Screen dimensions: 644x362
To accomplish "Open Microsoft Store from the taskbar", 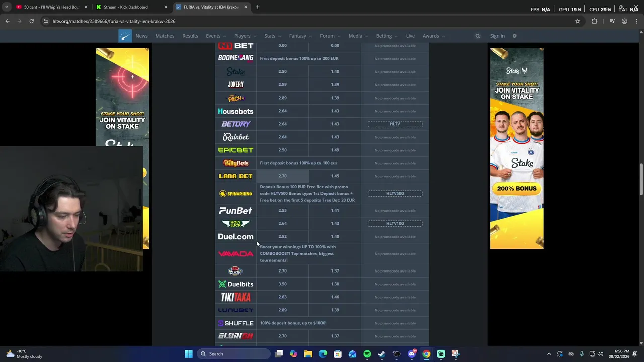I will pyautogui.click(x=338, y=354).
